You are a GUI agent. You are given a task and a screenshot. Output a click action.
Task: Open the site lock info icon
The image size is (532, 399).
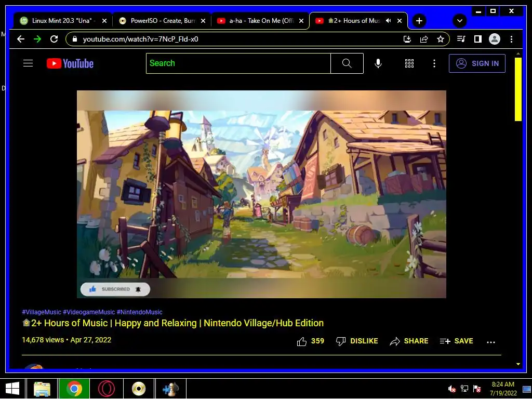[x=75, y=39]
